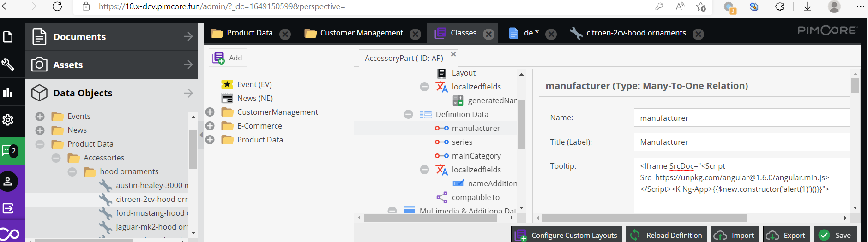Open browser downloads arrow icon

click(x=808, y=6)
